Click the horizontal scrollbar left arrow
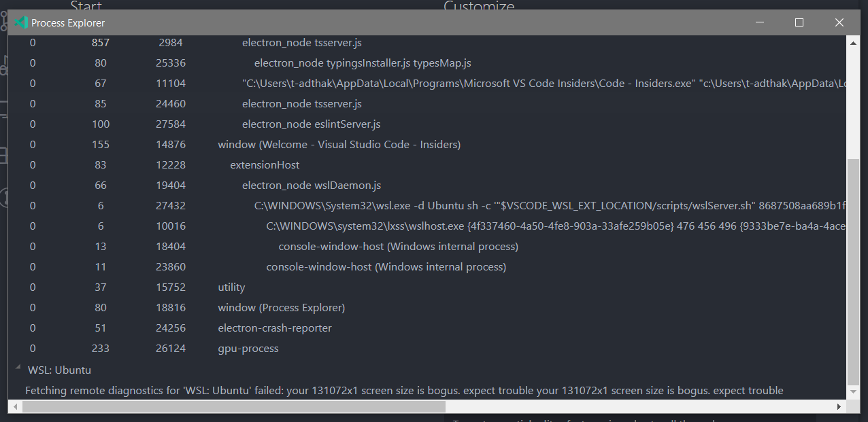This screenshot has width=868, height=422. [x=14, y=406]
